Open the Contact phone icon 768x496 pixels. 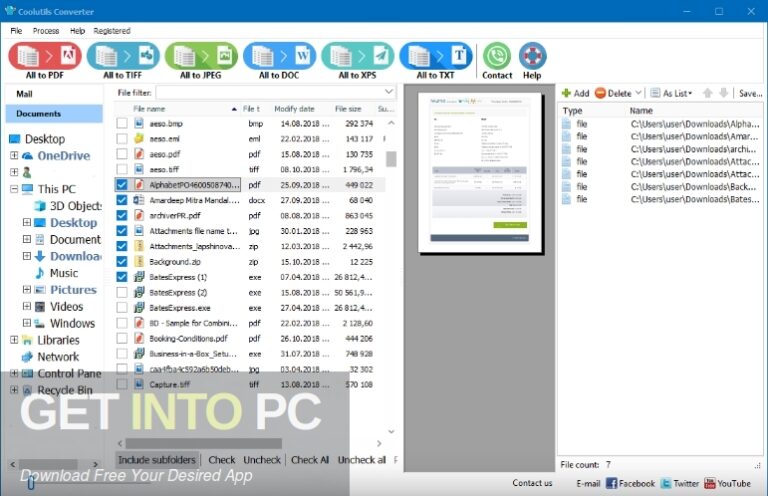(x=497, y=56)
